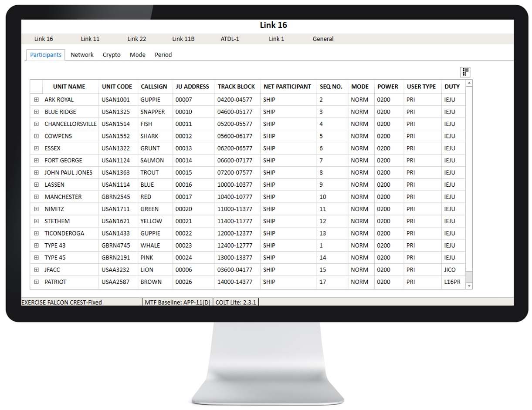Viewport: 532px width, 410px height.
Task: Sort by SEQ NO. column header
Action: point(331,87)
